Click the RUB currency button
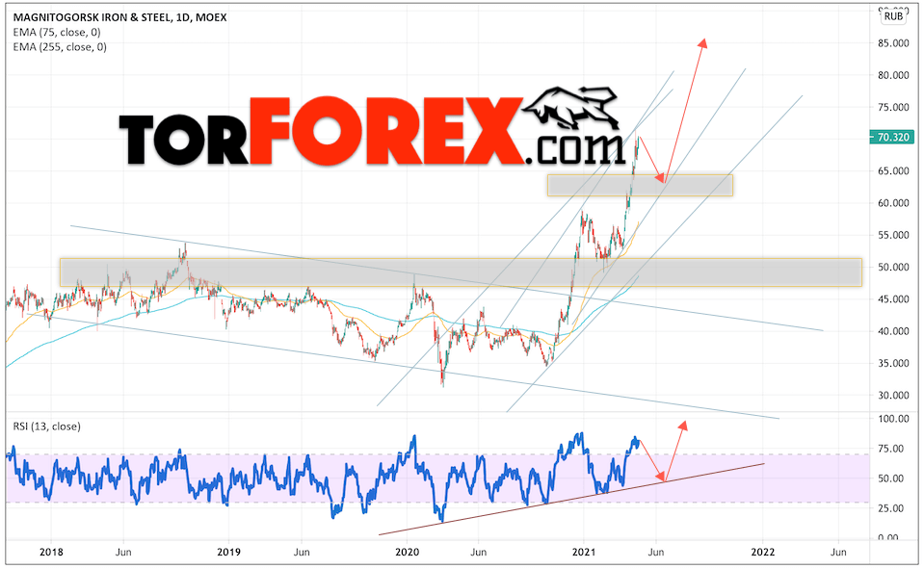This screenshot has width=924, height=569. click(893, 16)
